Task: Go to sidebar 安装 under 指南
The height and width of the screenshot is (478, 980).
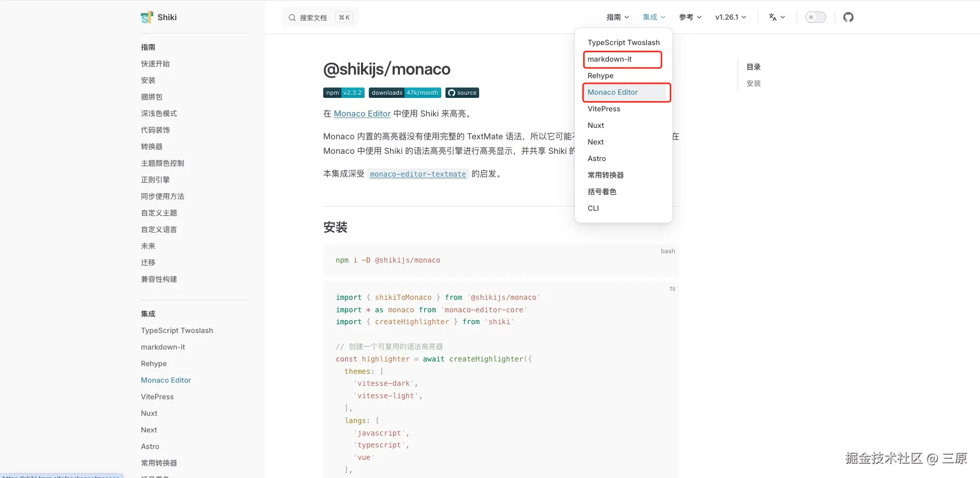Action: [148, 80]
